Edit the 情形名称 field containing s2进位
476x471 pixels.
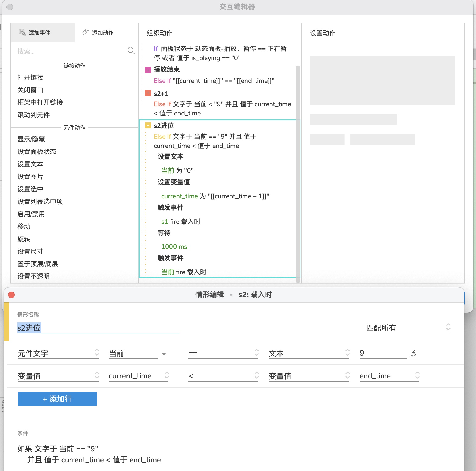(x=98, y=328)
